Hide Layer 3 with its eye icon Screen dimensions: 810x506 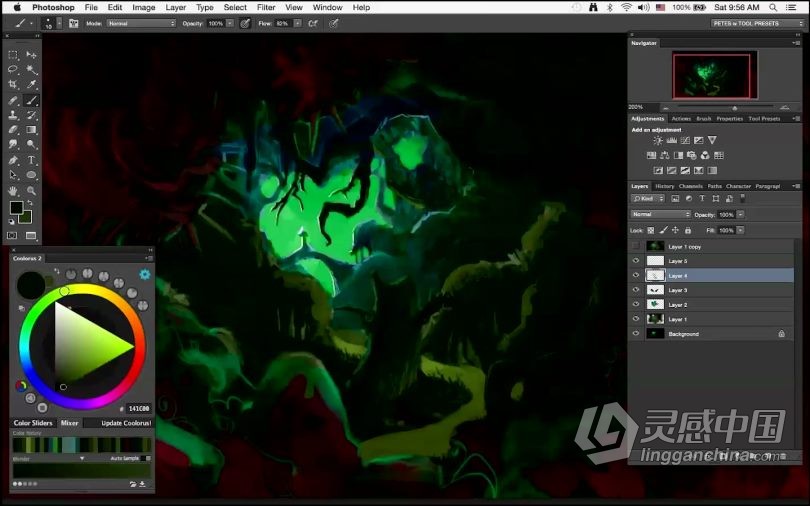636,290
